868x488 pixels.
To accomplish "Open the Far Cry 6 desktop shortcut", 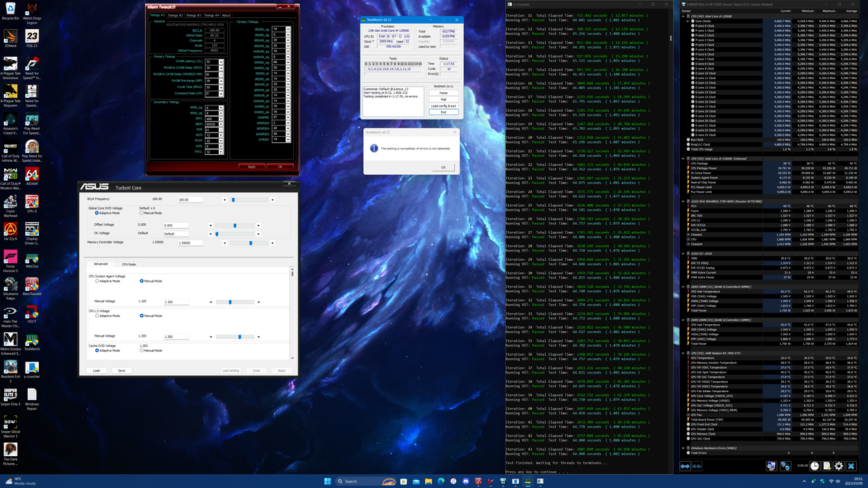I will click(x=10, y=230).
